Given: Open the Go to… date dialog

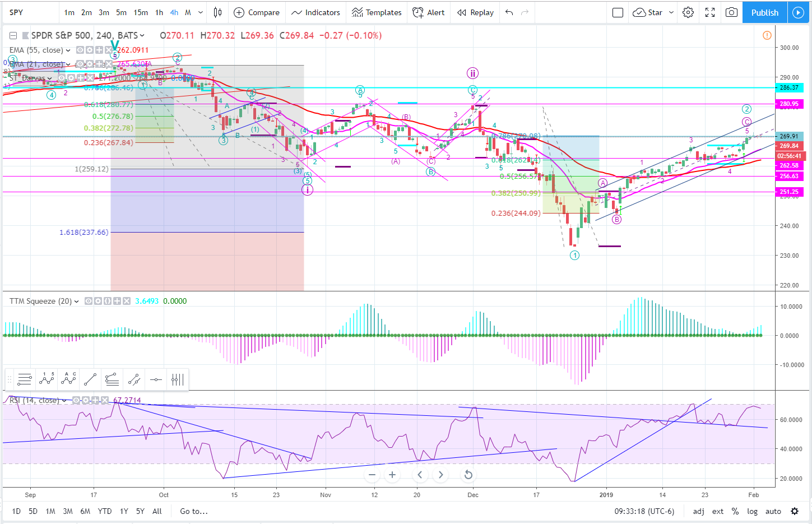Looking at the screenshot, I should pos(194,511).
